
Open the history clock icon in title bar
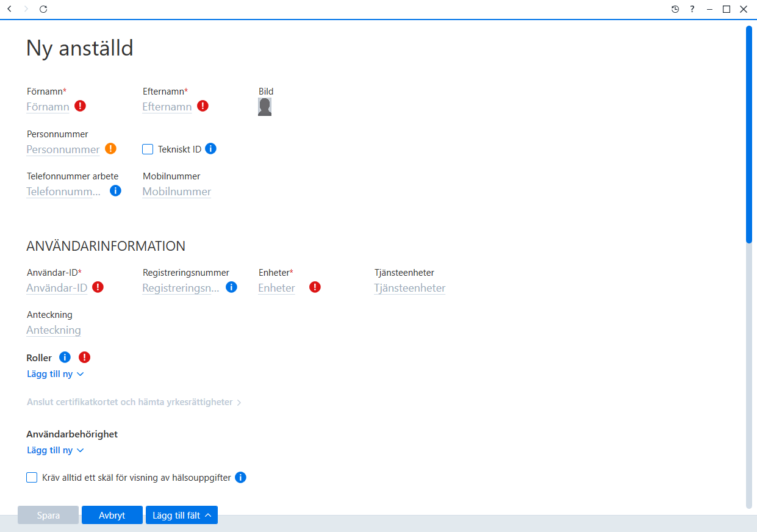pyautogui.click(x=675, y=9)
